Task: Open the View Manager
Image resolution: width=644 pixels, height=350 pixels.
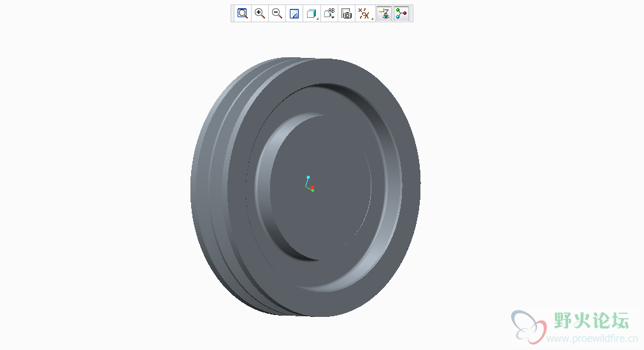Action: (x=347, y=13)
